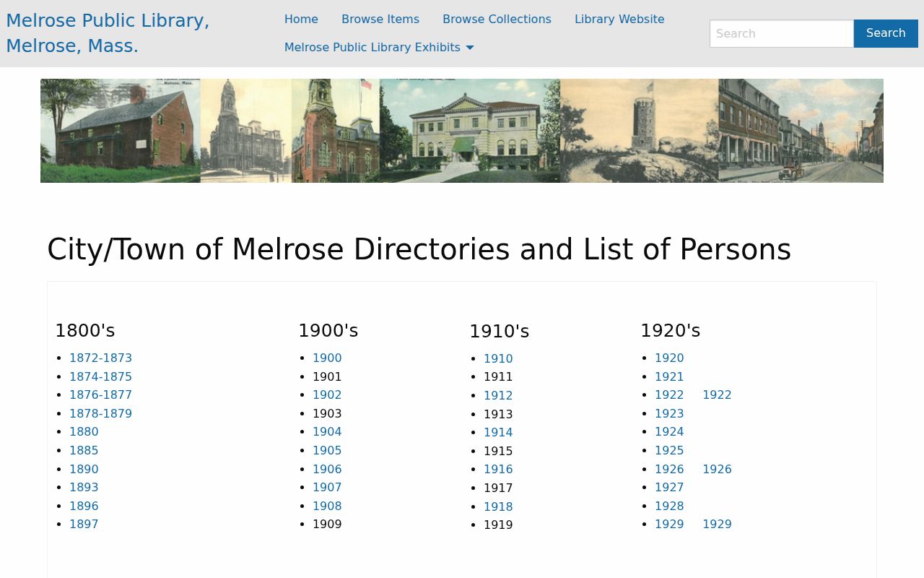Open the 1910 directory link
924x578 pixels.
[498, 359]
